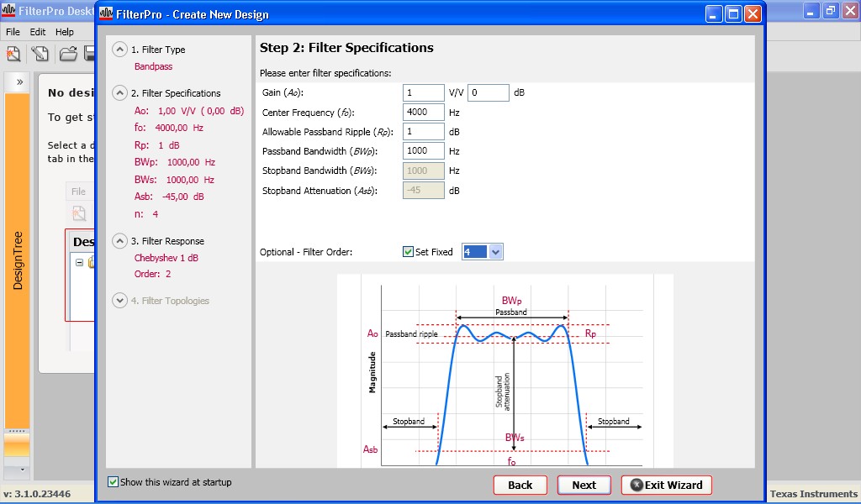The image size is (861, 504).
Task: Open the Help menu
Action: pos(64,31)
